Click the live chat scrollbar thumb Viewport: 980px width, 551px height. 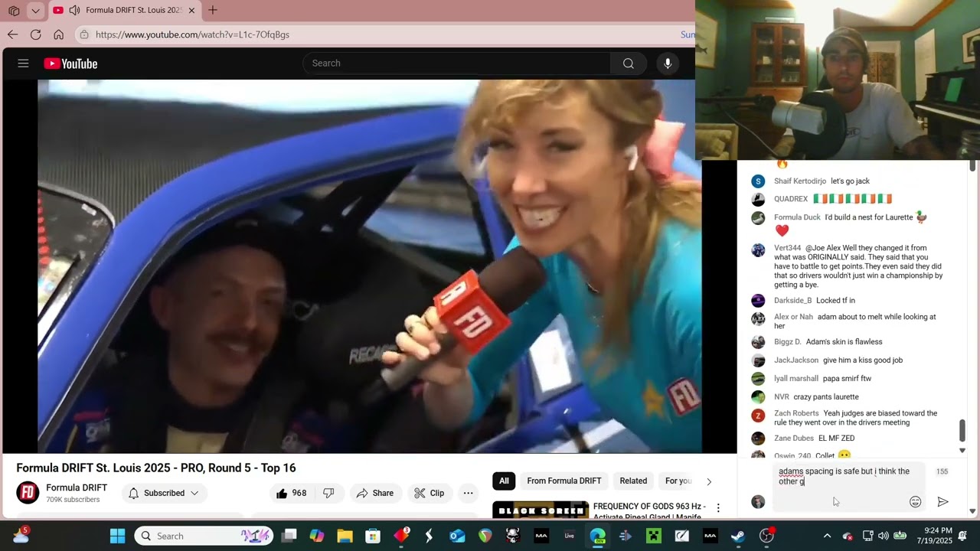point(962,430)
